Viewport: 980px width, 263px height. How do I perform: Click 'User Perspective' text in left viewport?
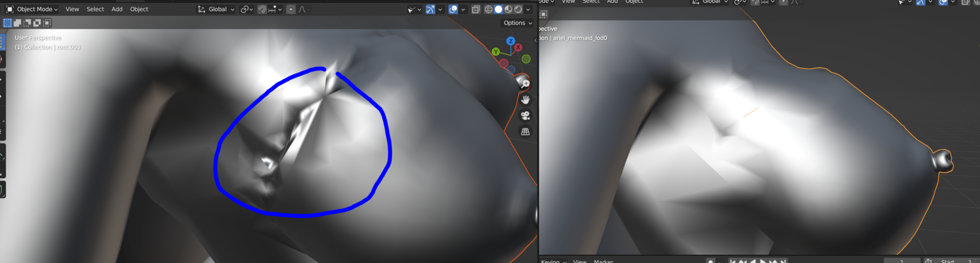pos(38,38)
